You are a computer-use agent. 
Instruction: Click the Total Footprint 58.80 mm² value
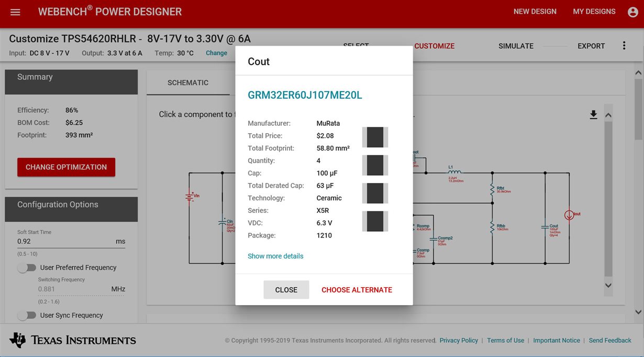point(333,148)
